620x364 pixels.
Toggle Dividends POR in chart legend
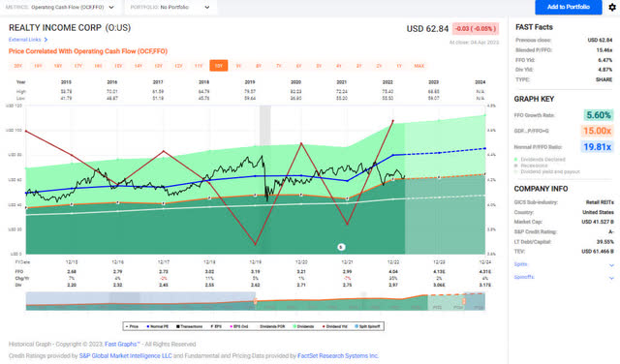coord(271,326)
